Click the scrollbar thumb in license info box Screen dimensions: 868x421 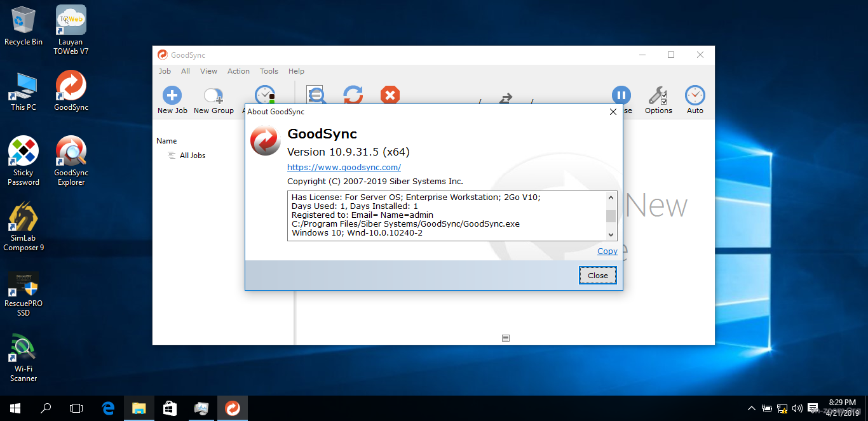[611, 216]
